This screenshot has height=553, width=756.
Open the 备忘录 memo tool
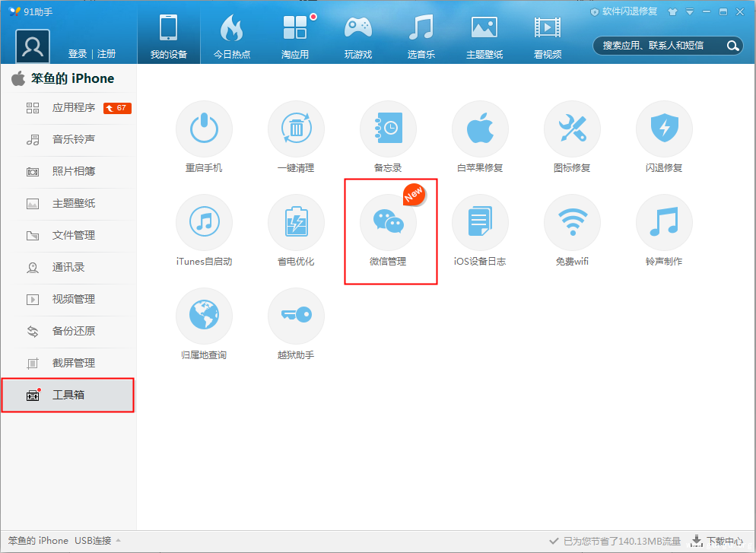click(x=388, y=129)
